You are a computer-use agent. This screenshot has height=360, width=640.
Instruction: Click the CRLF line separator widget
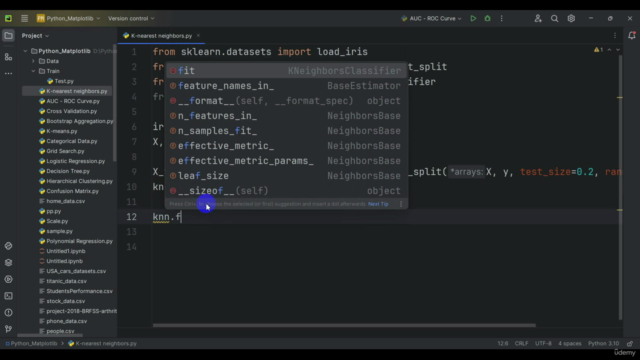[521, 344]
